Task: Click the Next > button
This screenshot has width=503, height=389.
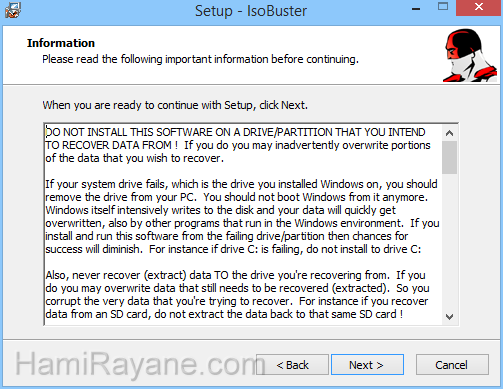Action: pos(367,365)
